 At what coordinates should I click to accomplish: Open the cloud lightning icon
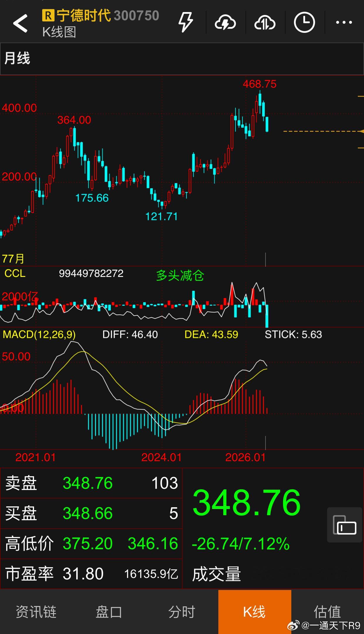(225, 23)
